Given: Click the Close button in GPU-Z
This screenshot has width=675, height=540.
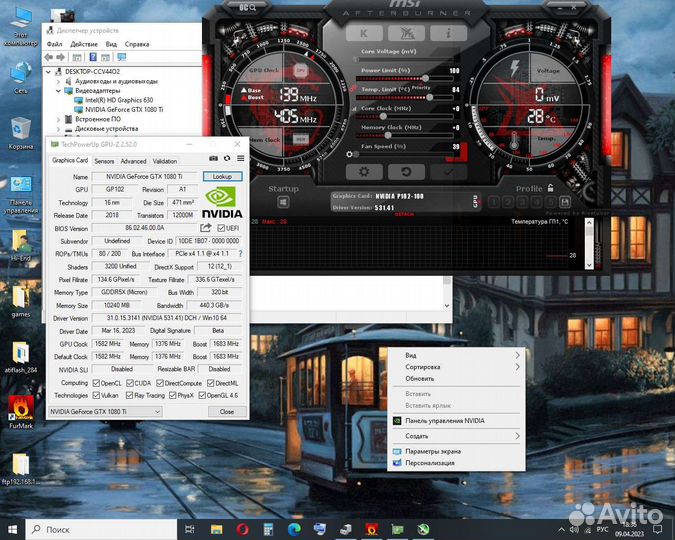Looking at the screenshot, I should [227, 412].
